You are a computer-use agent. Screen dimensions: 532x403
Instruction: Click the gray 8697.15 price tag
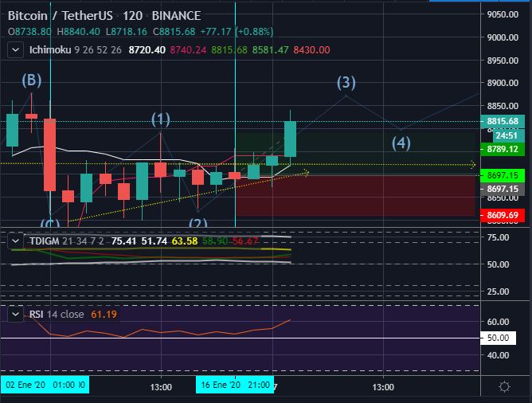click(x=503, y=189)
